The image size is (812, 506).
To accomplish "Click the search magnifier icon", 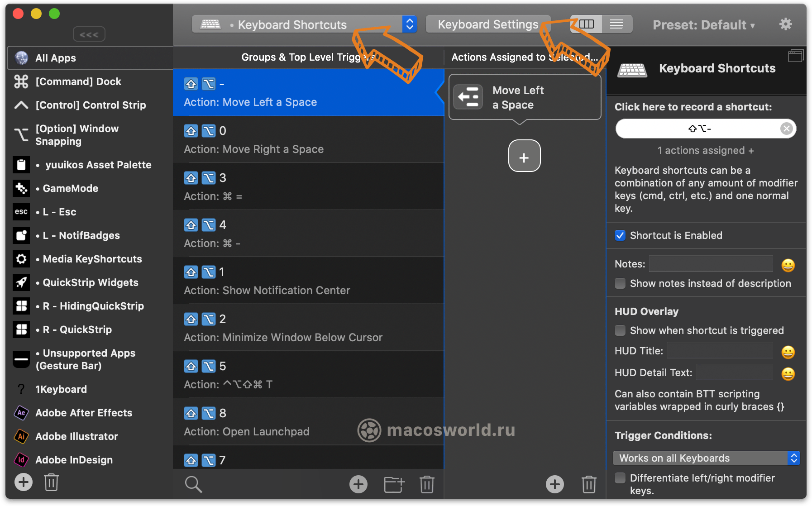I will 193,484.
